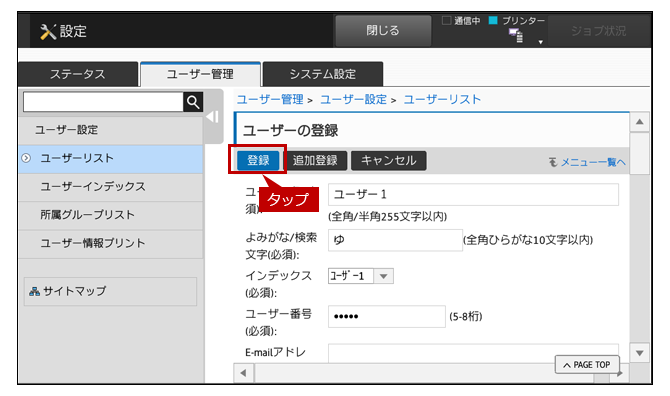This screenshot has height=396, width=670.
Task: Click the printer status device icon
Action: click(x=516, y=36)
